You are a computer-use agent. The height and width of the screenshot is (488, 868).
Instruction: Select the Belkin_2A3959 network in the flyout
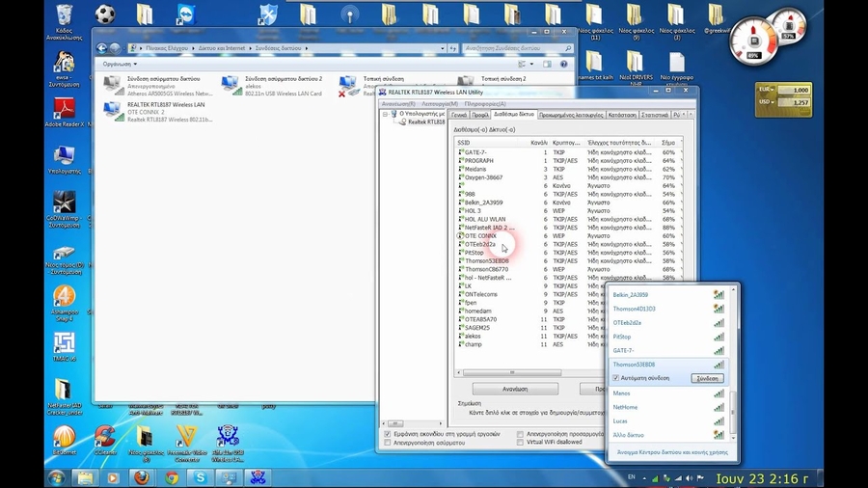(668, 295)
